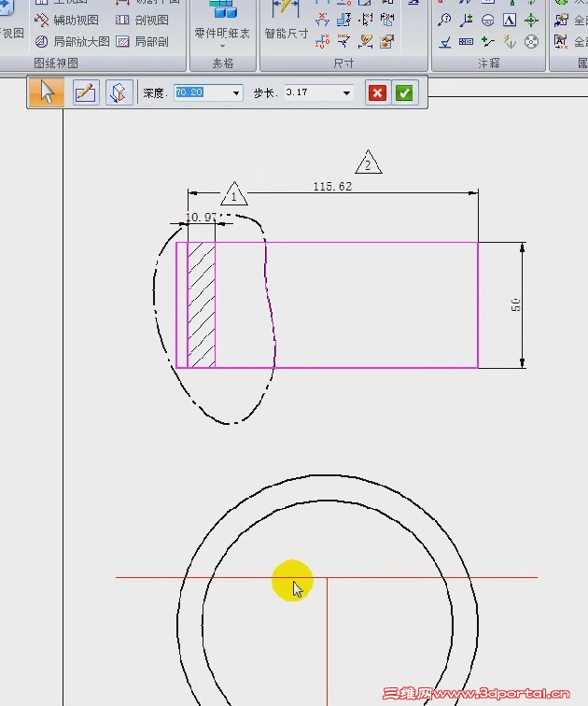The image size is (588, 706).
Task: Click the 尺寸 group label
Action: pos(343,64)
